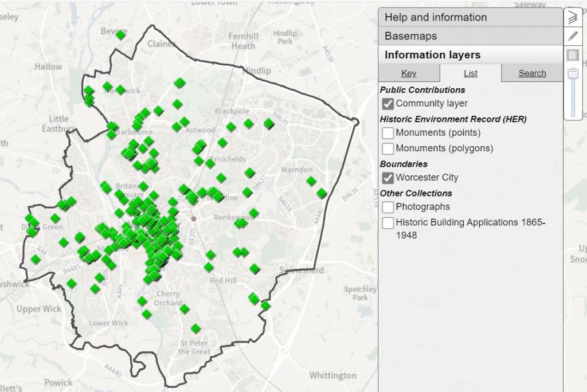587x392 pixels.
Task: Click the brown dot marker near Ronkswood
Action: click(194, 218)
